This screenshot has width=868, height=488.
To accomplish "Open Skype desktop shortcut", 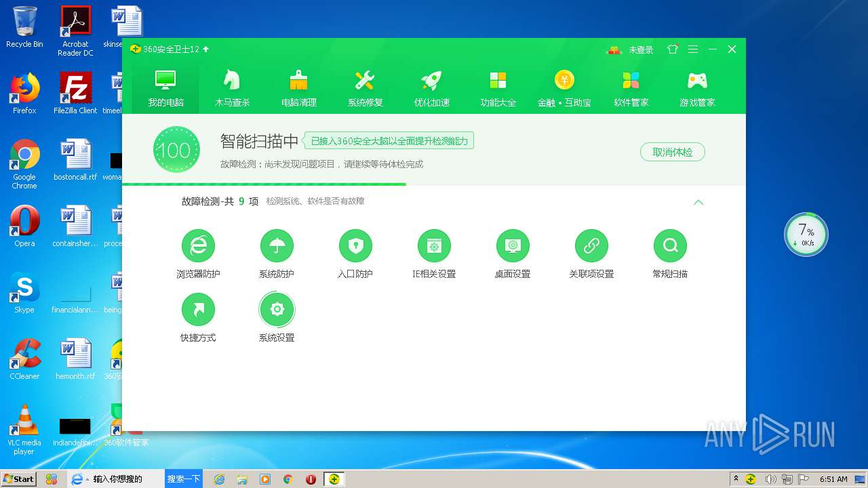I will 24,293.
